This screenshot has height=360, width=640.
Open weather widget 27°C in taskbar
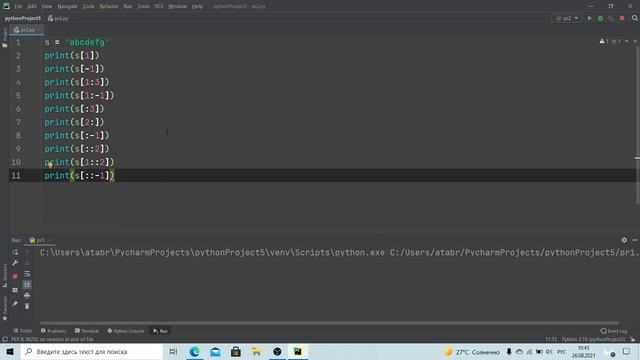472,352
